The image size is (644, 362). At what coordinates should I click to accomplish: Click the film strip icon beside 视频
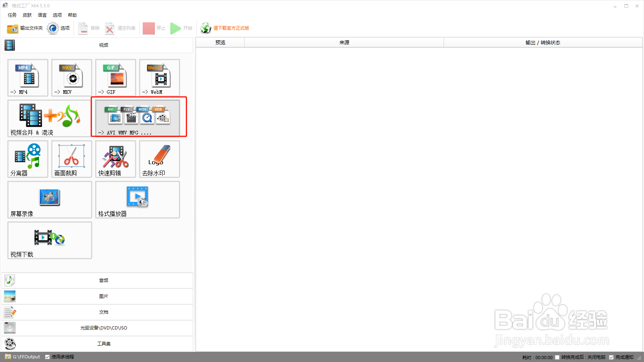point(10,45)
